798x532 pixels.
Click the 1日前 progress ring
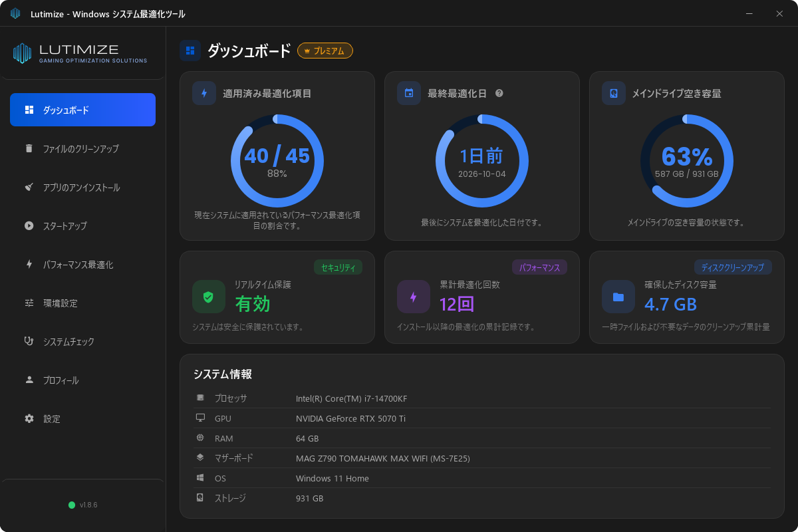(482, 161)
